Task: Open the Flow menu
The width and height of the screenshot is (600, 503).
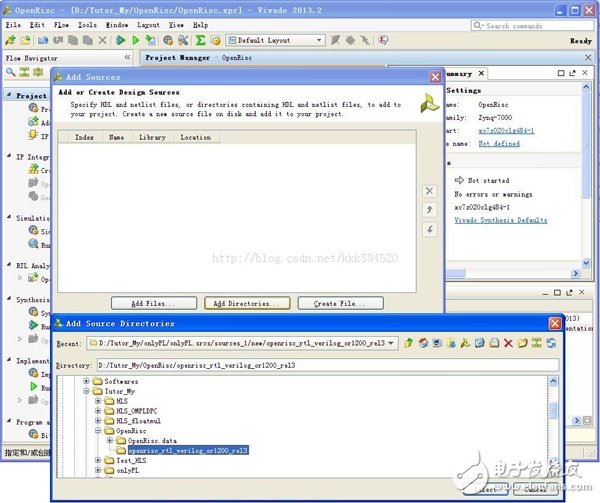Action: coord(62,24)
